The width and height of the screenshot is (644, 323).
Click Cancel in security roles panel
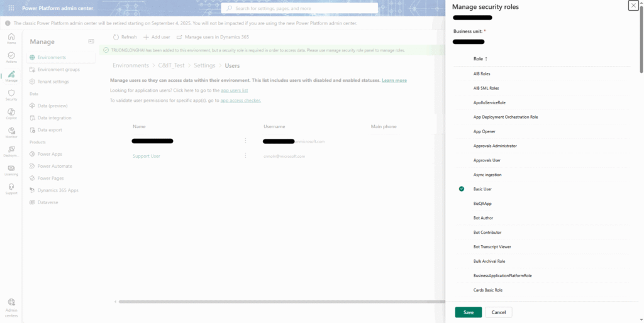click(x=499, y=312)
